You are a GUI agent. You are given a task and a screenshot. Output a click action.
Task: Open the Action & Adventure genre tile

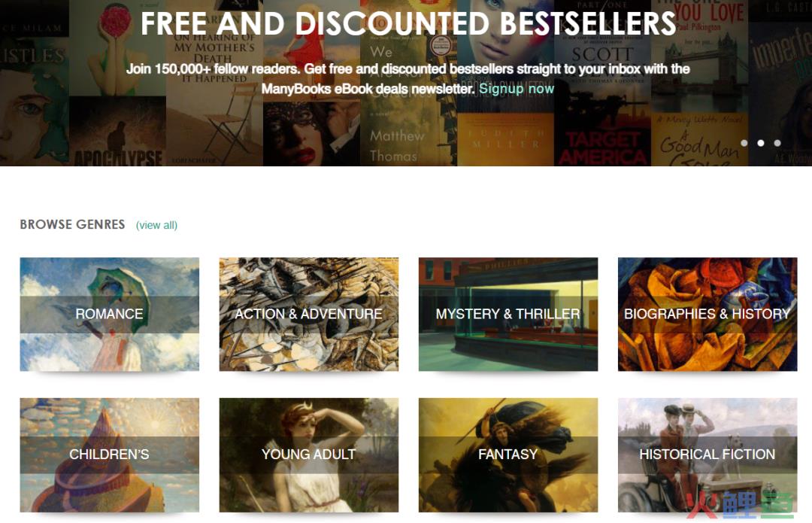[x=309, y=314]
